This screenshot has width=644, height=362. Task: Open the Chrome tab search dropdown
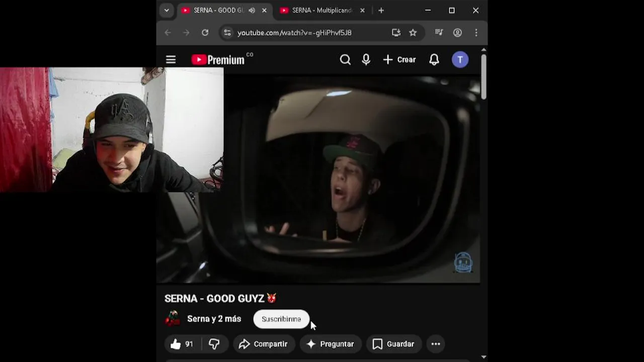point(167,10)
